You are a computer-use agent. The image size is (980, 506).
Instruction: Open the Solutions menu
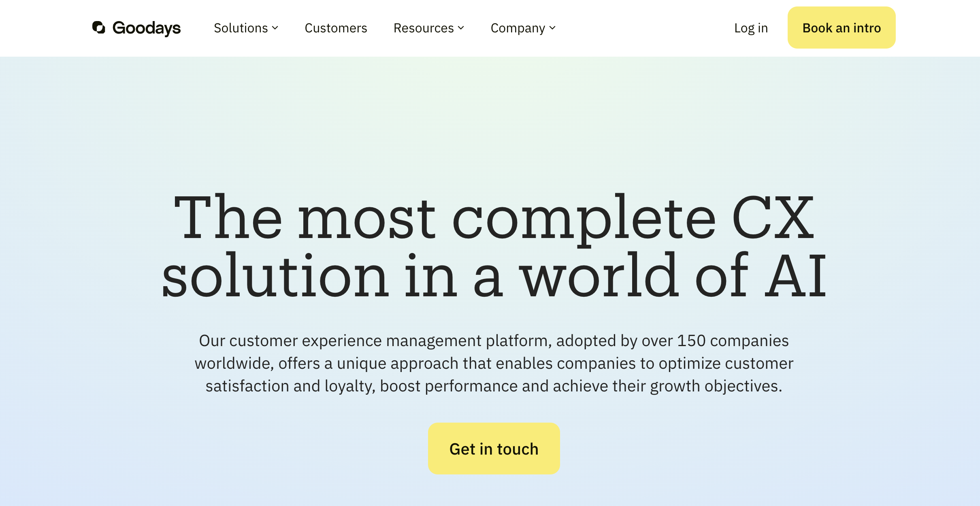click(x=241, y=28)
